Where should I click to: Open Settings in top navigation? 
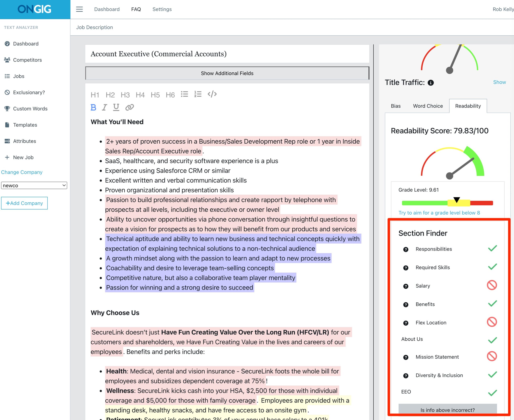(162, 9)
